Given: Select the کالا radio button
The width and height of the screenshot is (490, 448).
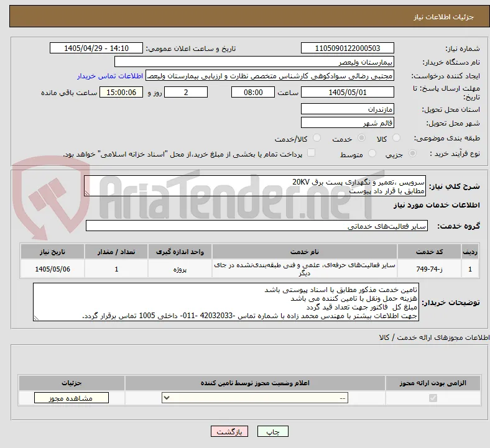Looking at the screenshot, I should [396, 138].
